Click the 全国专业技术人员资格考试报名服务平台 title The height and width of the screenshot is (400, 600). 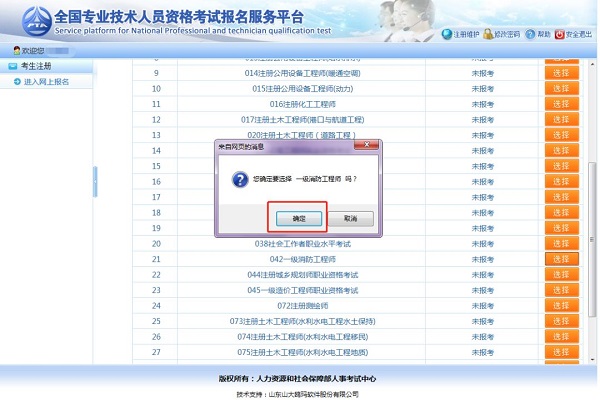pos(179,16)
